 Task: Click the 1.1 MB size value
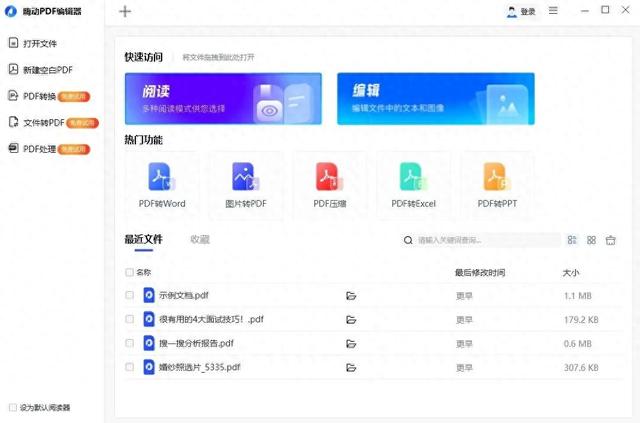(578, 296)
